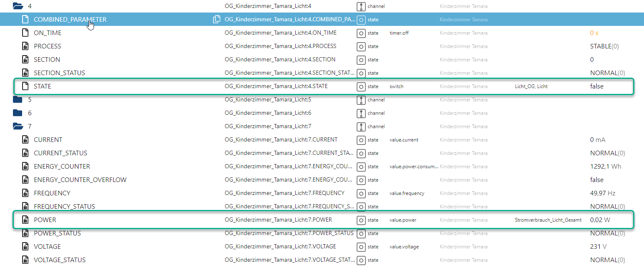Click the Licht_OG, Licht function label
This screenshot has height=268, width=644.
pyautogui.click(x=531, y=86)
